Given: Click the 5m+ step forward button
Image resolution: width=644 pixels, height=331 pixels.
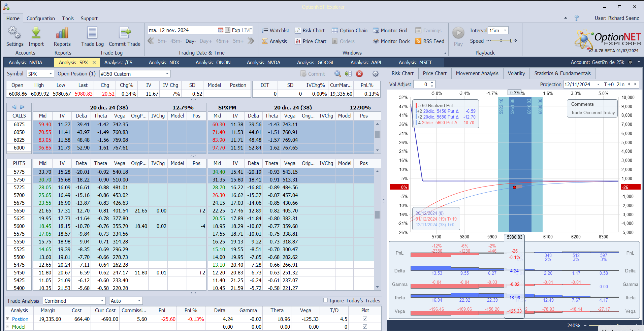Looking at the screenshot, I should pos(238,41).
